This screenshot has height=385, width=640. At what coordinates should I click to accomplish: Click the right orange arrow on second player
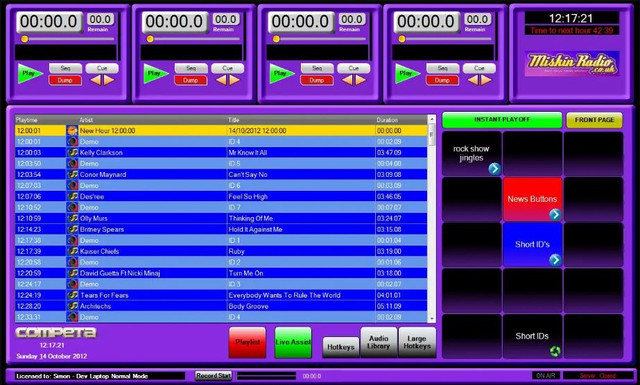point(235,80)
